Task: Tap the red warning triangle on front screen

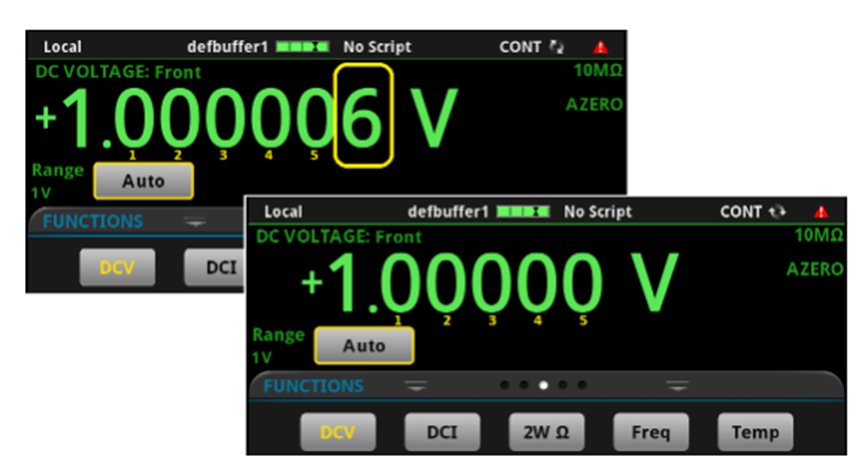Action: click(x=821, y=212)
